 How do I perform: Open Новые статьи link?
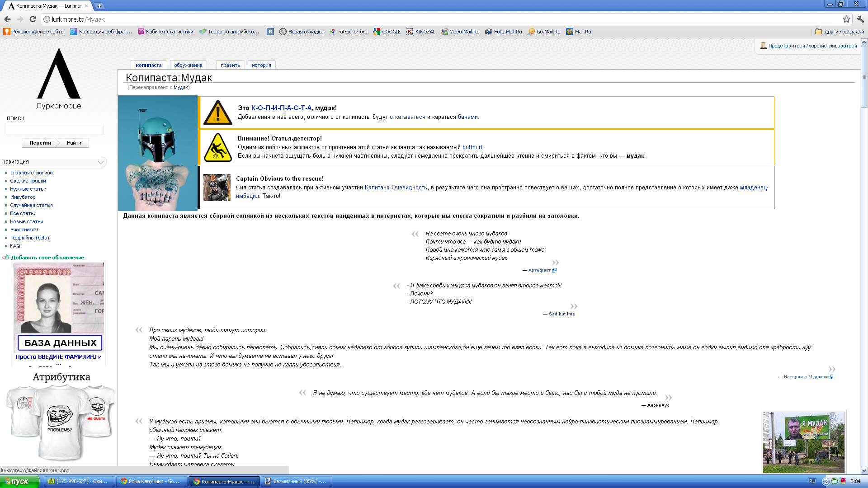click(x=27, y=221)
